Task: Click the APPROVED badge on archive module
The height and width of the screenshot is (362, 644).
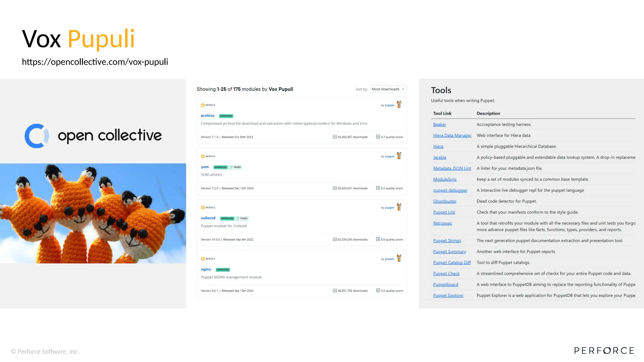Action: pos(226,116)
